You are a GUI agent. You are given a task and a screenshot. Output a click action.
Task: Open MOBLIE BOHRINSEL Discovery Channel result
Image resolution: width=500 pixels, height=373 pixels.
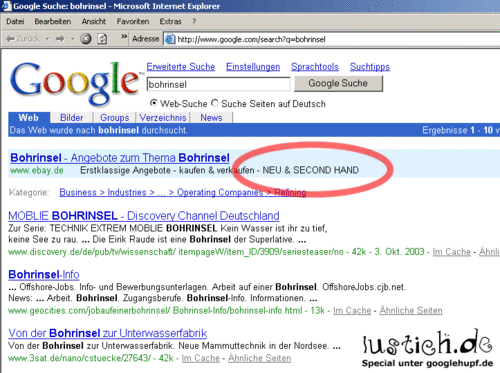[144, 216]
